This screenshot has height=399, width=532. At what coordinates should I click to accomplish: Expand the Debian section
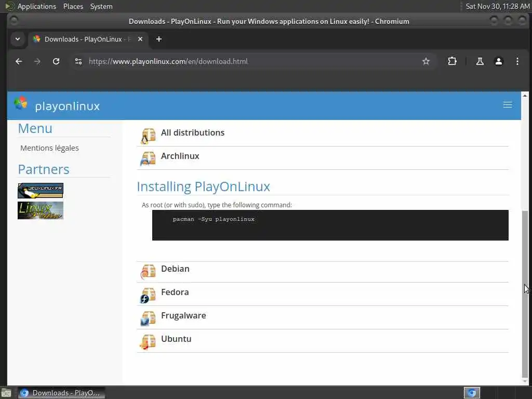click(175, 269)
